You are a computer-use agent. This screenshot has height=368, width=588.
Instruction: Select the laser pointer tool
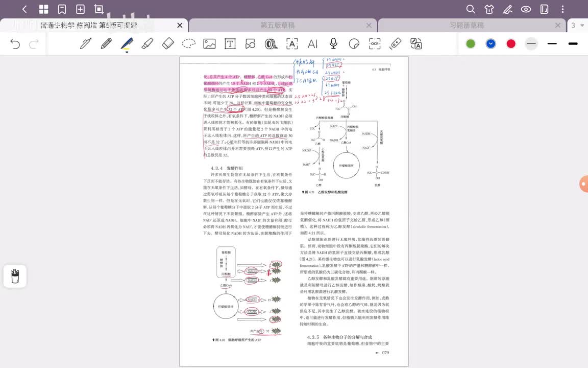395,43
